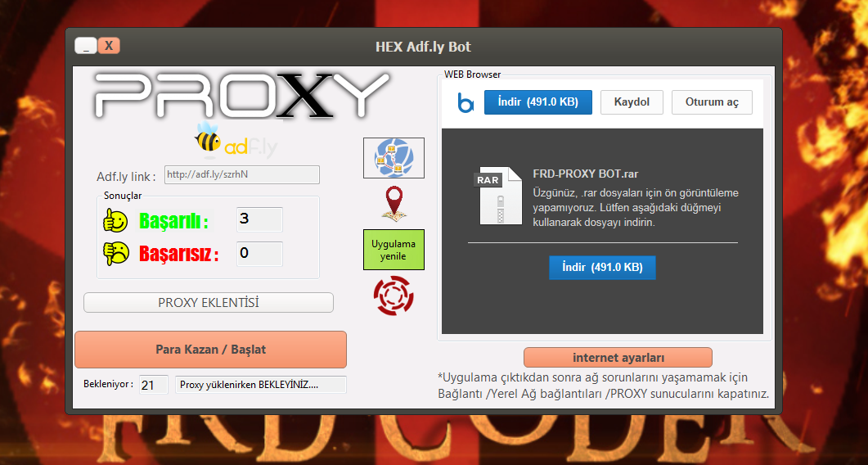Viewport: 868px width, 465px height.
Task: Click the top İndir (491.0 KB) button
Action: click(538, 102)
